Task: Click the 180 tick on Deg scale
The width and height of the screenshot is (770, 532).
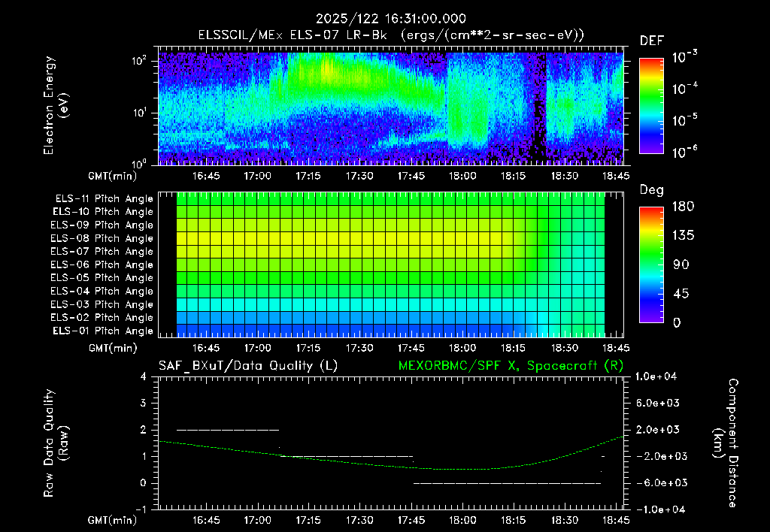Action: coord(683,206)
